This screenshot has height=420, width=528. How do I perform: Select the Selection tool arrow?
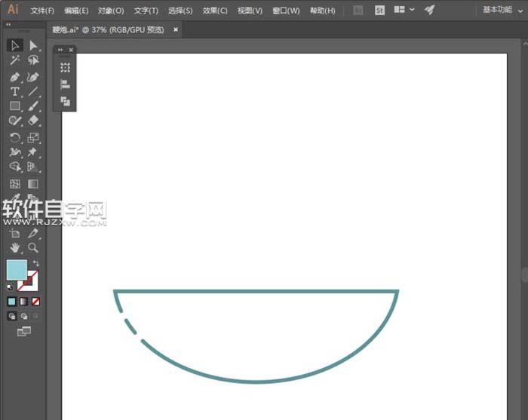(15, 46)
